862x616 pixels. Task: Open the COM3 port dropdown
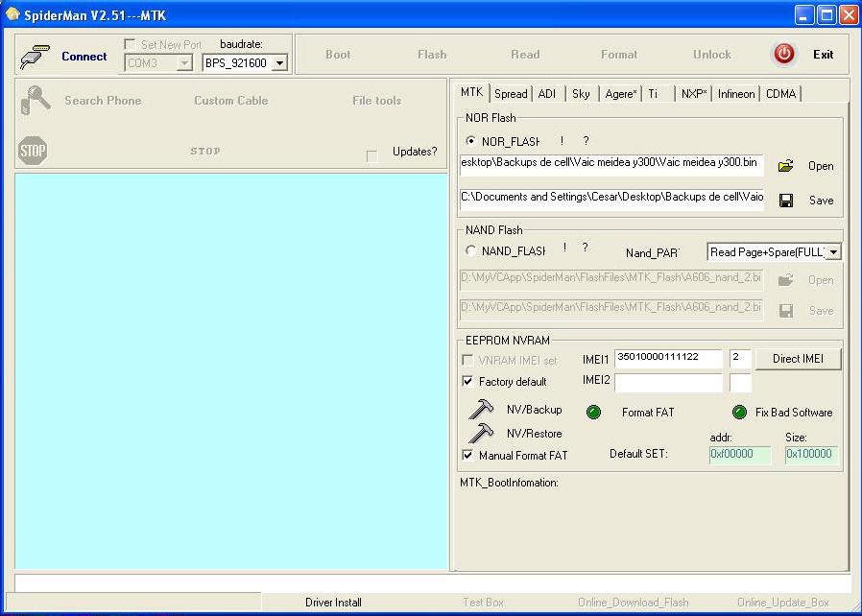184,63
